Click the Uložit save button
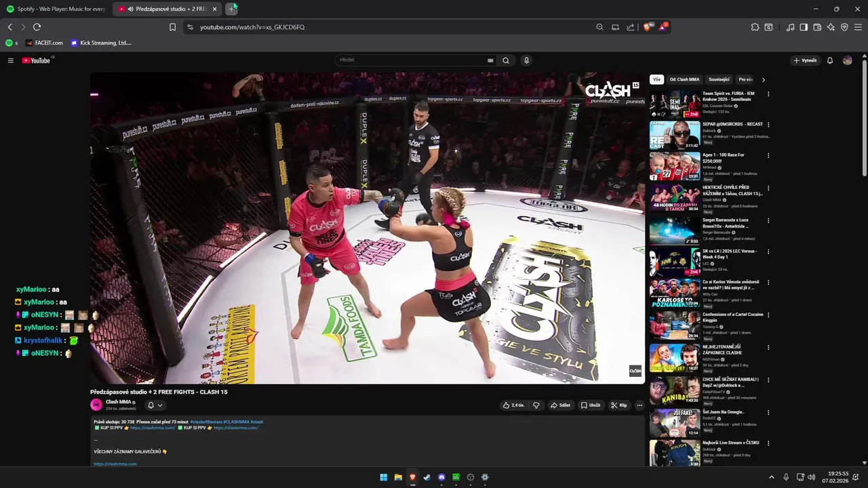Viewport: 868px width, 488px height. pyautogui.click(x=591, y=405)
